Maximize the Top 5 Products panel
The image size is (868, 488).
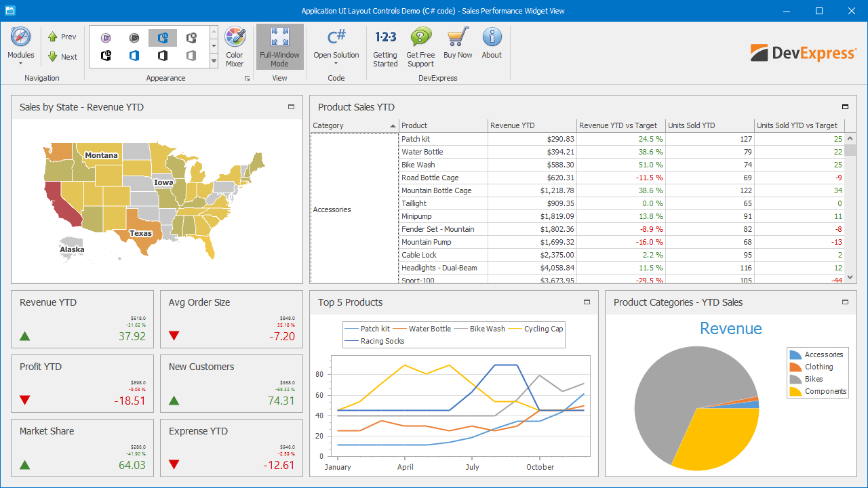(587, 302)
